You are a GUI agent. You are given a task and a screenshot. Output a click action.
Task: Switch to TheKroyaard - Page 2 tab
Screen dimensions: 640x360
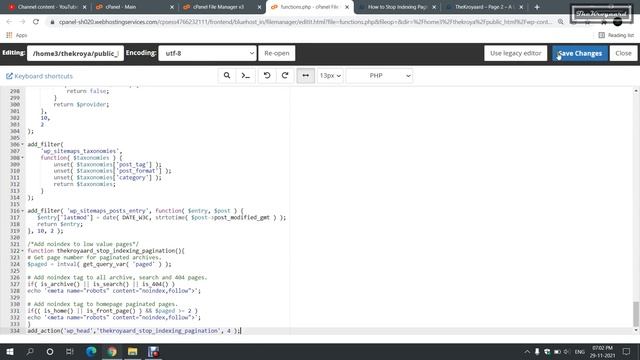tap(484, 7)
